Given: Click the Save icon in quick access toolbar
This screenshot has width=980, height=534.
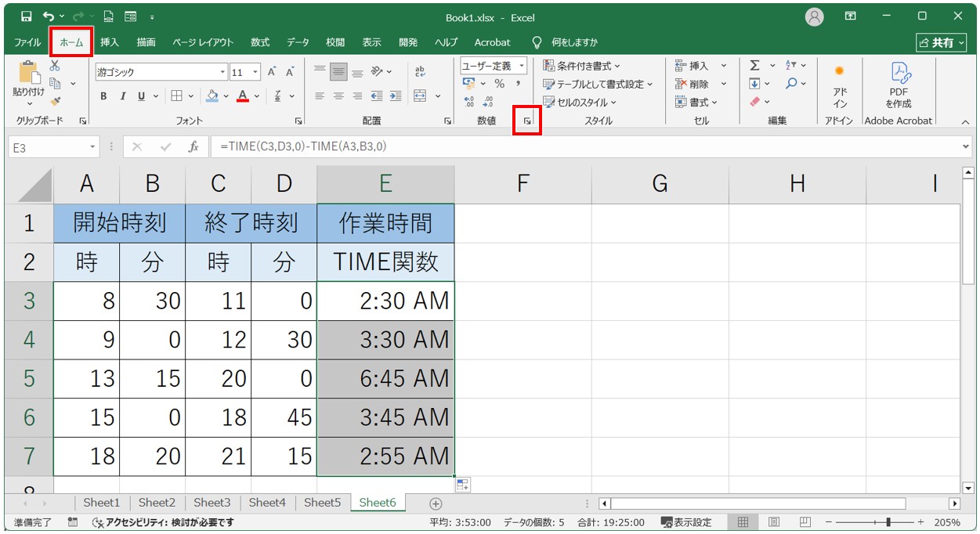Looking at the screenshot, I should click(x=27, y=16).
